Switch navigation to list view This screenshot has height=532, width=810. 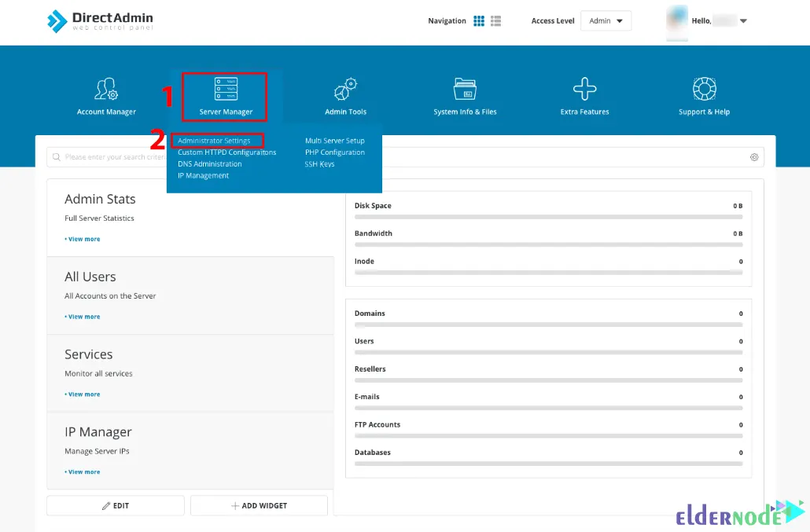(x=495, y=20)
